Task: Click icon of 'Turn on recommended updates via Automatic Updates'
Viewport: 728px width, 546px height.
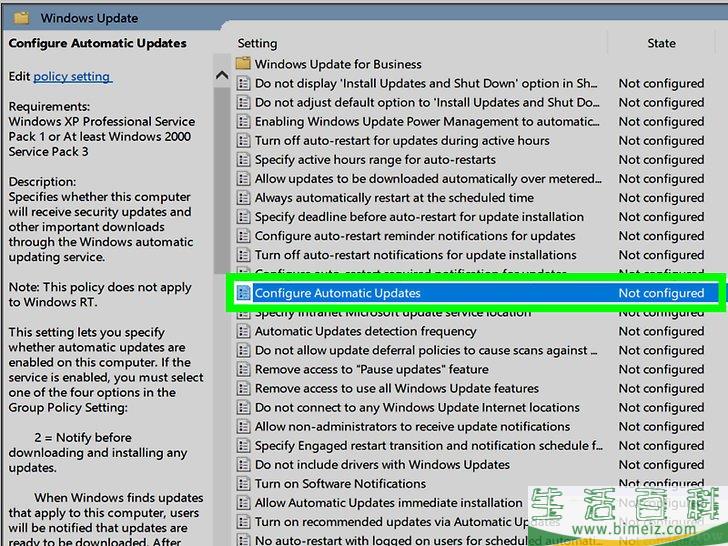Action: click(243, 521)
